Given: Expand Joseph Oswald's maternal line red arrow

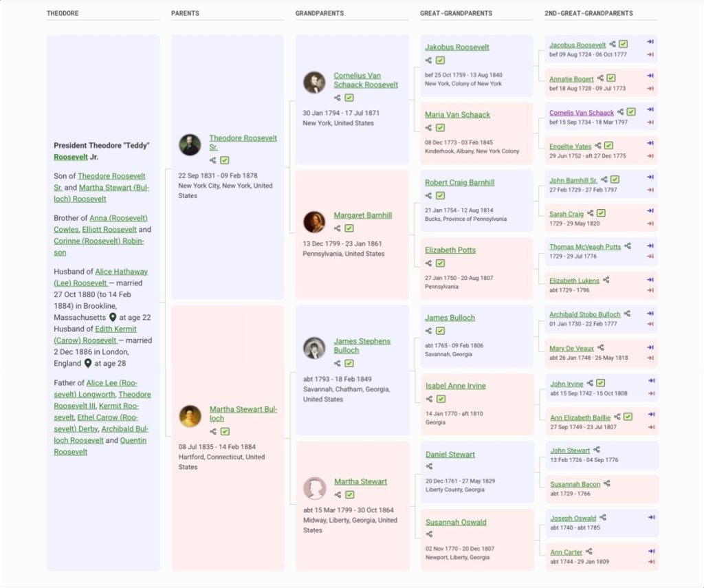Looking at the screenshot, I should tap(650, 528).
